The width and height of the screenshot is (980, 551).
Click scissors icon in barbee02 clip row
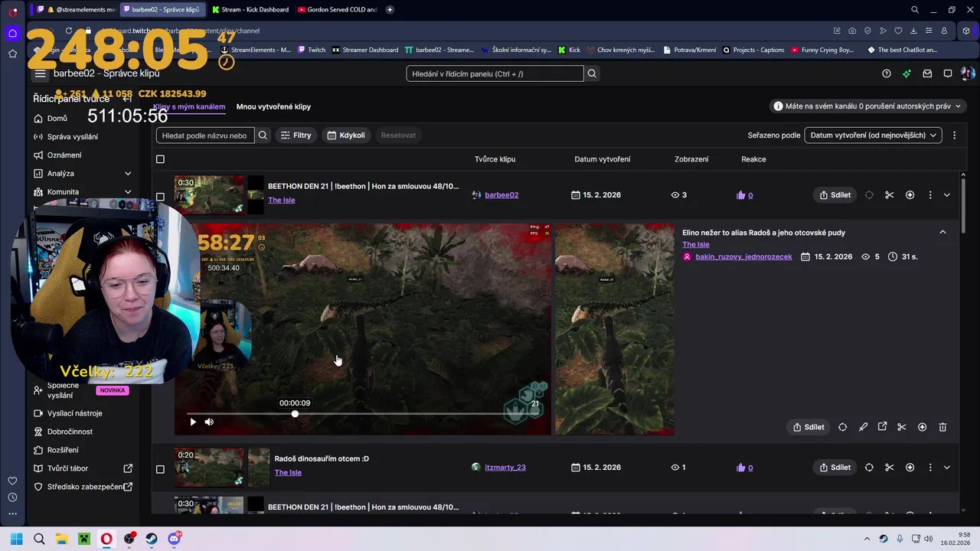[889, 195]
